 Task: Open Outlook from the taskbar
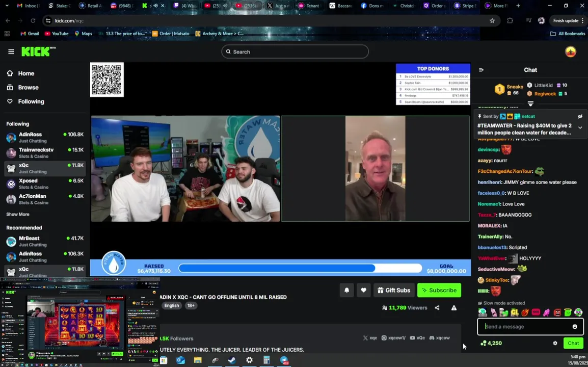[x=180, y=360]
